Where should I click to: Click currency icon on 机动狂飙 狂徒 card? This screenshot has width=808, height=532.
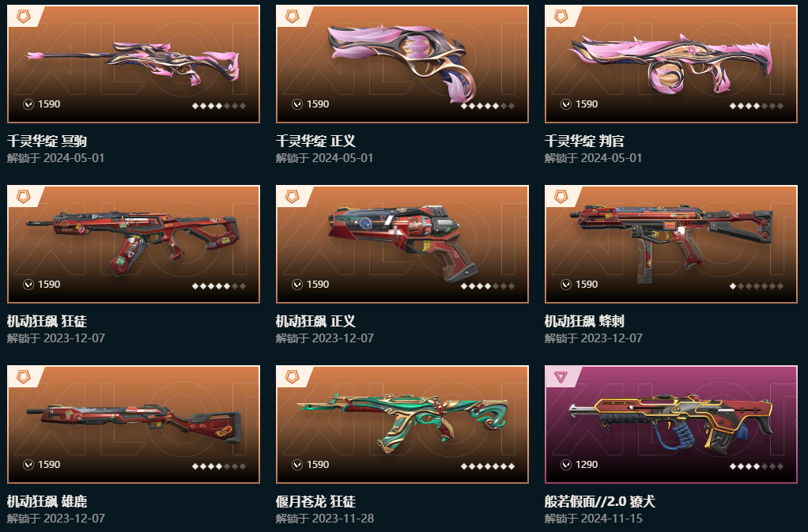[x=28, y=285]
